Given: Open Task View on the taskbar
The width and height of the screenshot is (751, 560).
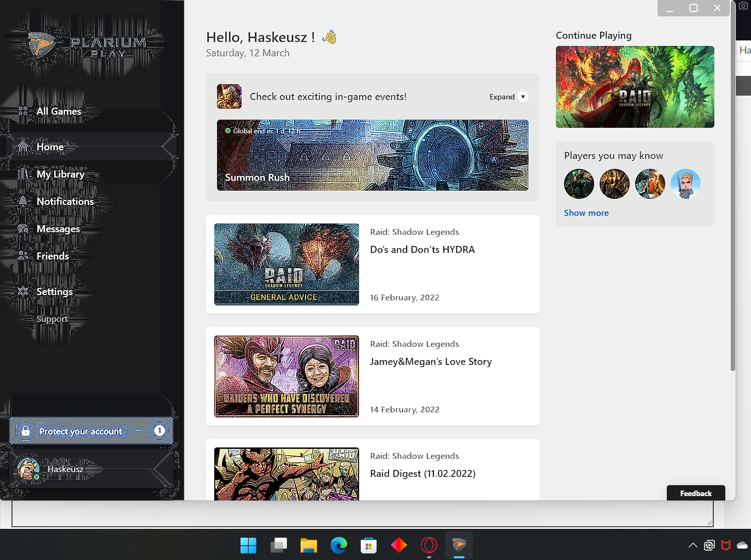Looking at the screenshot, I should (279, 545).
